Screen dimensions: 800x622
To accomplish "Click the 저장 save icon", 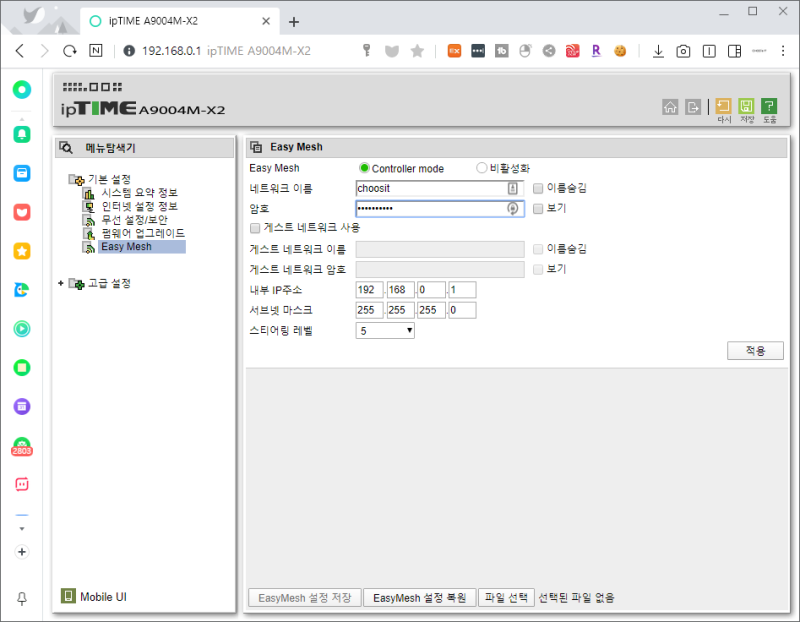I will pos(745,106).
